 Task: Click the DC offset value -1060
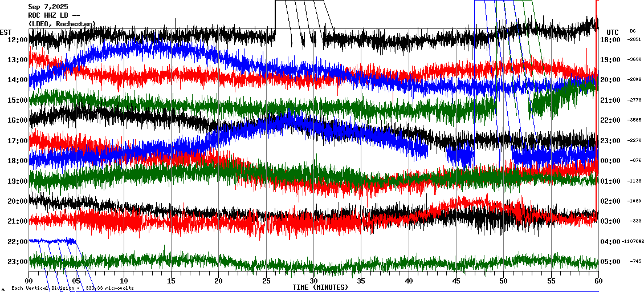tap(634, 201)
